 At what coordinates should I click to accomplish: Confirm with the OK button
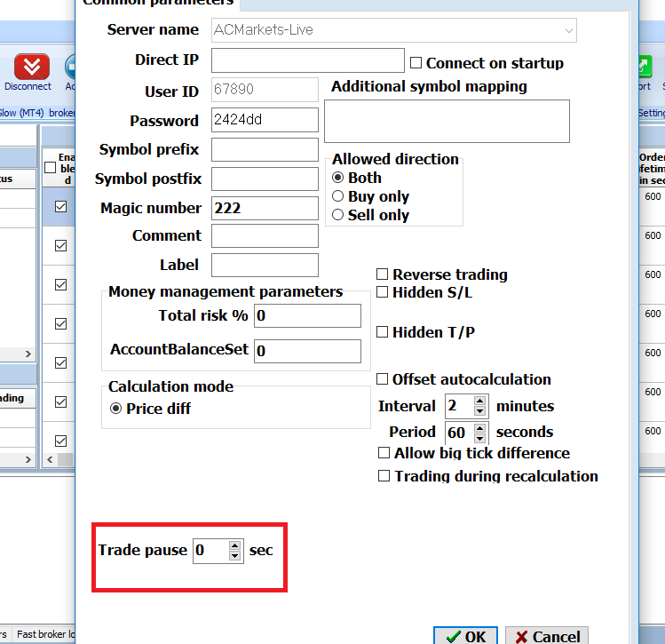pyautogui.click(x=465, y=635)
